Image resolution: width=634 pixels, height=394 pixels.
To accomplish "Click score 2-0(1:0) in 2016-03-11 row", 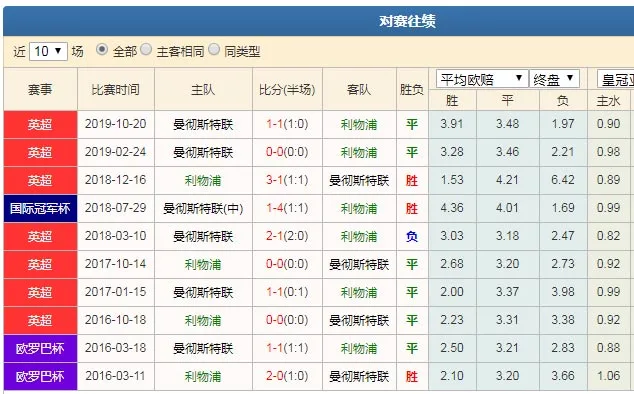I will point(287,376).
